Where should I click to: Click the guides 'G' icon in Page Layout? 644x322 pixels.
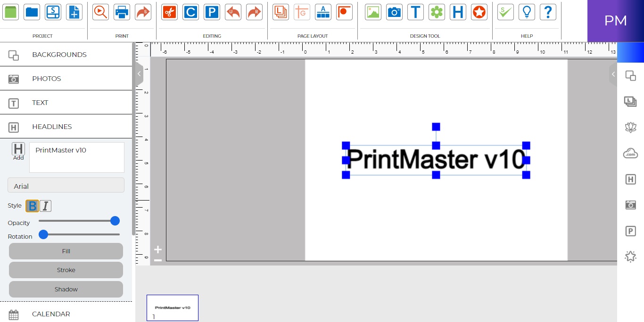(x=302, y=12)
